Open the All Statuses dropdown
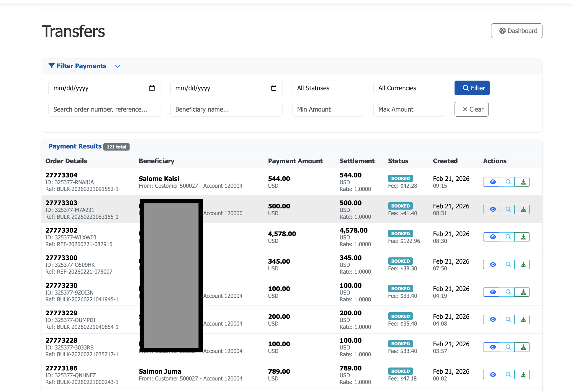Image resolution: width=572 pixels, height=392 pixels. (x=328, y=88)
